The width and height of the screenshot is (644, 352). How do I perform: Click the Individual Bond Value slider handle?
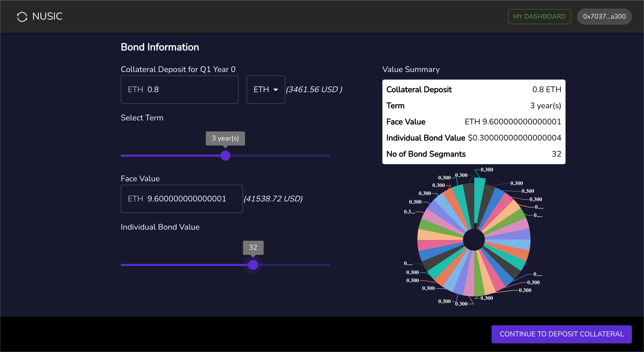click(253, 265)
